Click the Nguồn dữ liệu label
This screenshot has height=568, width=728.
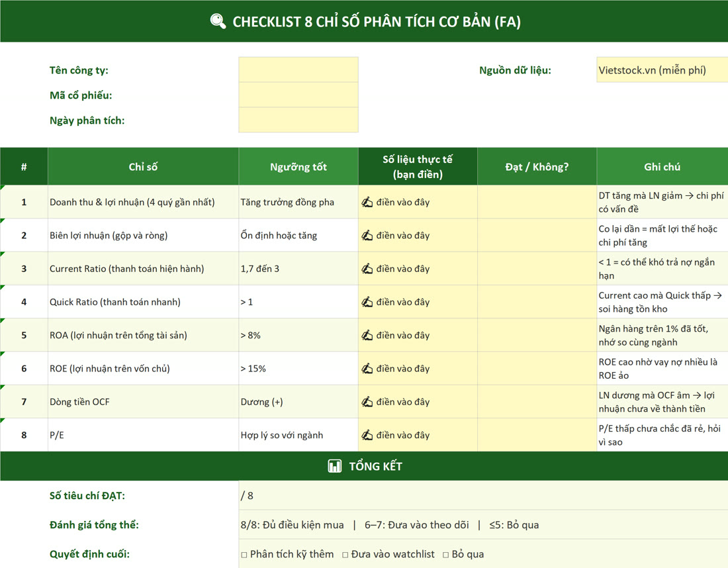515,70
